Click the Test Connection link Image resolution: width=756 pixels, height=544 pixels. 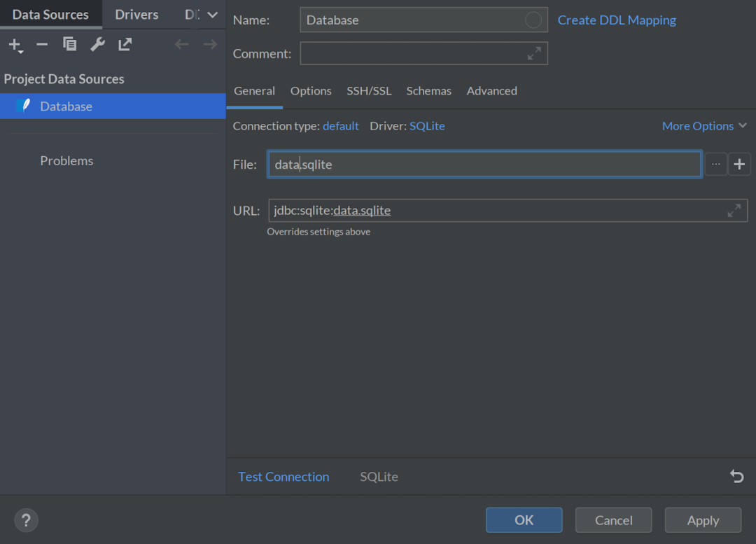coord(283,477)
